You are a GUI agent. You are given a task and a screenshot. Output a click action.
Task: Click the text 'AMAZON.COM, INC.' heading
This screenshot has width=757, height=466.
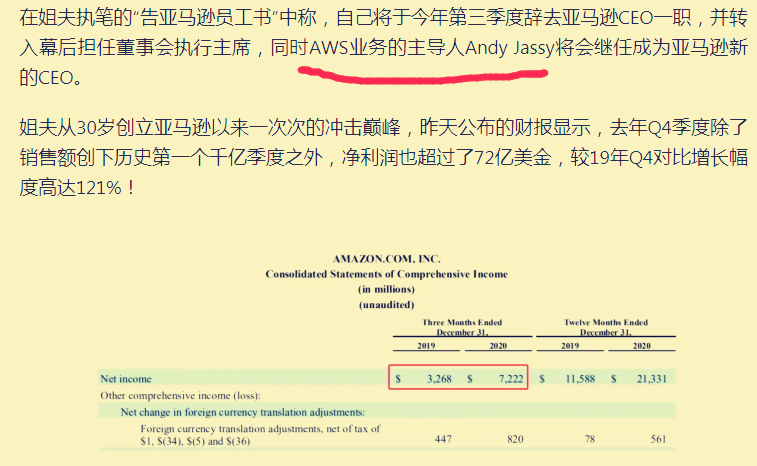(387, 259)
